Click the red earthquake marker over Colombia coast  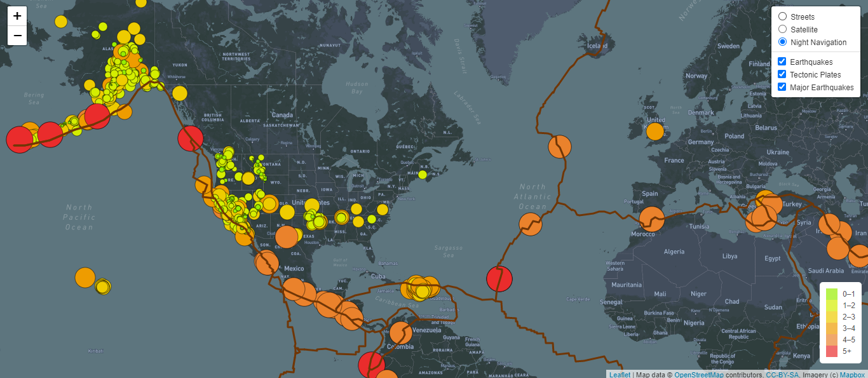371,365
